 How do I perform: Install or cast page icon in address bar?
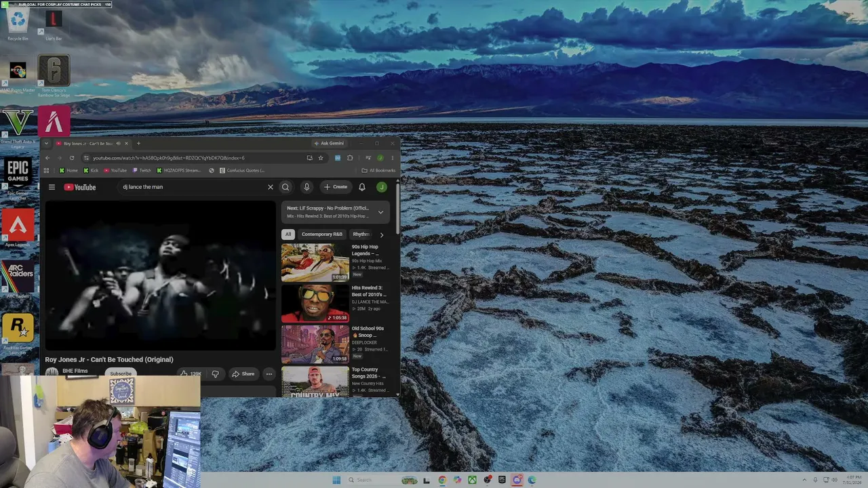pyautogui.click(x=309, y=158)
